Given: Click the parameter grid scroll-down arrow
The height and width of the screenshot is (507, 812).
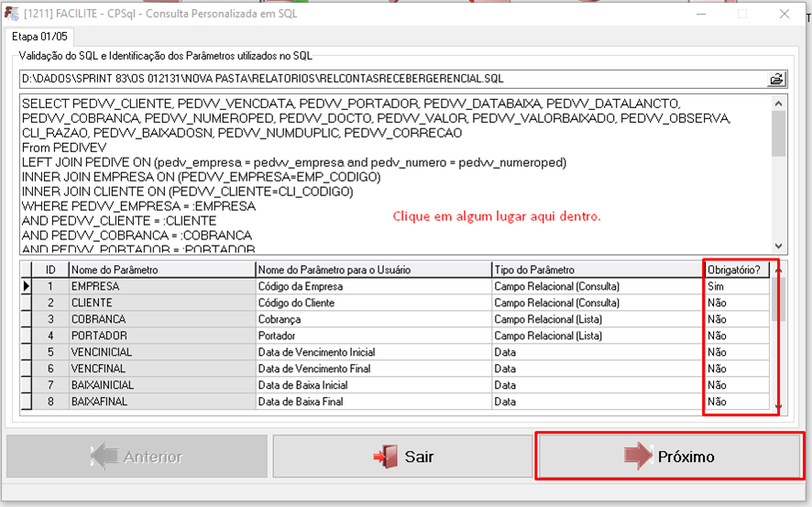Looking at the screenshot, I should 778,406.
